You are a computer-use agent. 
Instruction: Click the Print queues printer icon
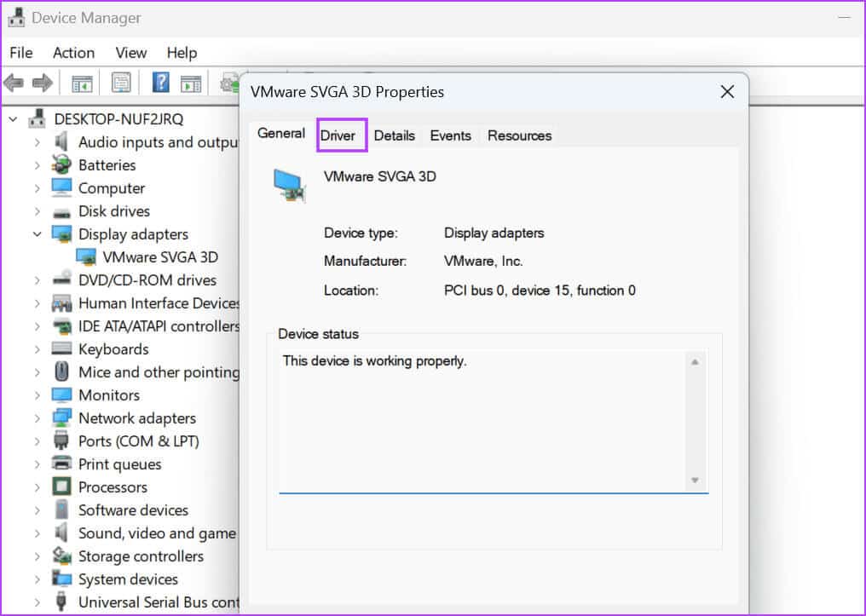pos(61,463)
